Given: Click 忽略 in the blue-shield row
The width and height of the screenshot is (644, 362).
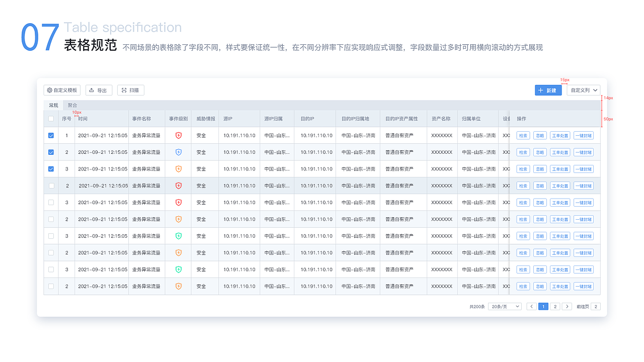Looking at the screenshot, I should [x=540, y=152].
